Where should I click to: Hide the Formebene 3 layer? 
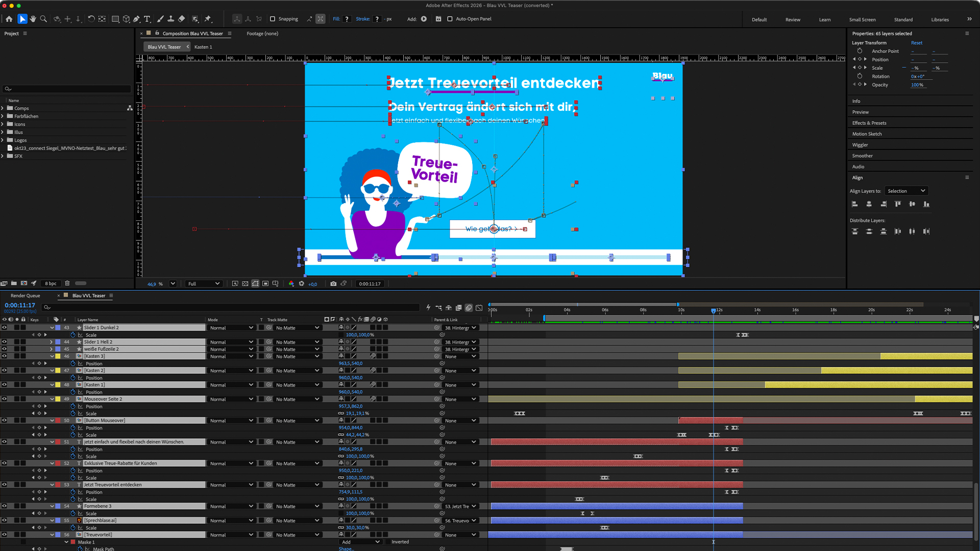[5, 506]
